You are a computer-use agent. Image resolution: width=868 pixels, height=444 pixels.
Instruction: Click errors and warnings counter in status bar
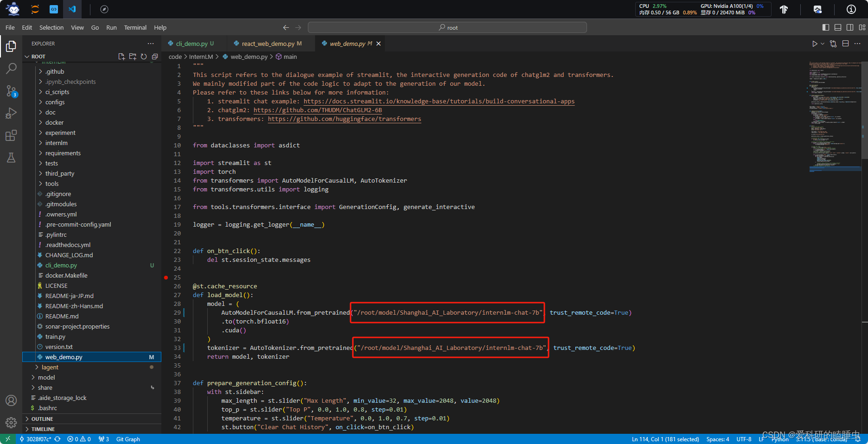tap(79, 439)
